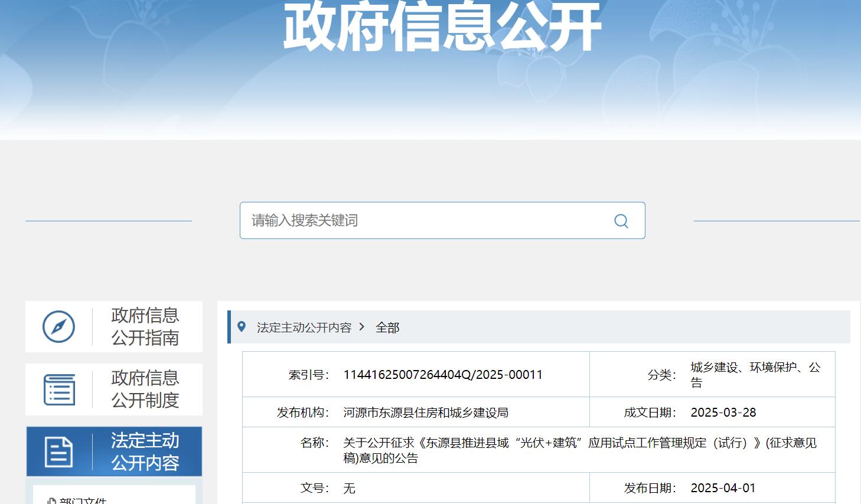Click the index number 11441625007264404Q/2025-00011
Image resolution: width=861 pixels, height=504 pixels.
click(442, 375)
